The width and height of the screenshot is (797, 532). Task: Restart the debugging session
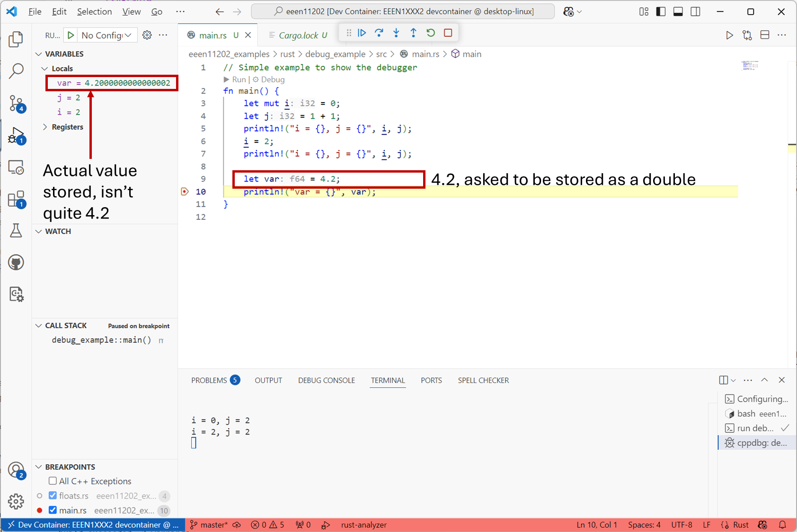tap(431, 33)
